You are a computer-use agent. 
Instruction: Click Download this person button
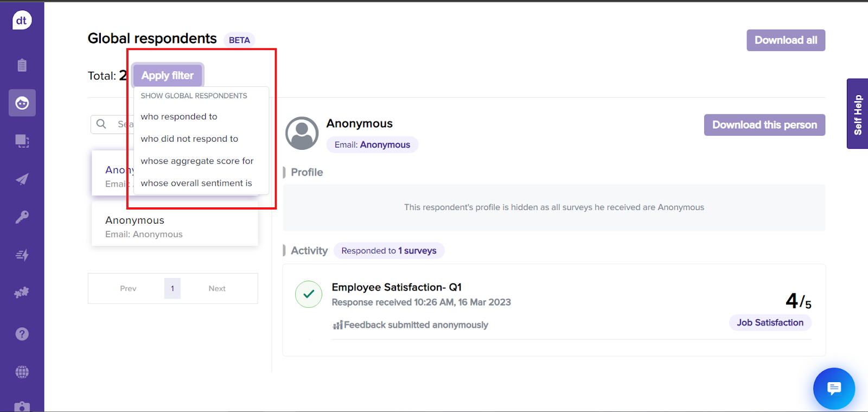764,125
